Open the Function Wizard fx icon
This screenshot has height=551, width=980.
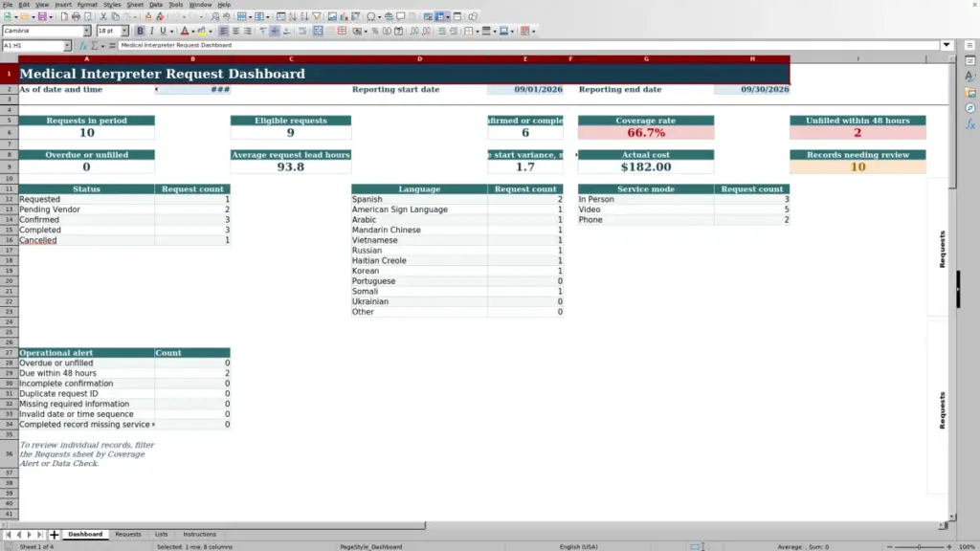click(x=82, y=46)
